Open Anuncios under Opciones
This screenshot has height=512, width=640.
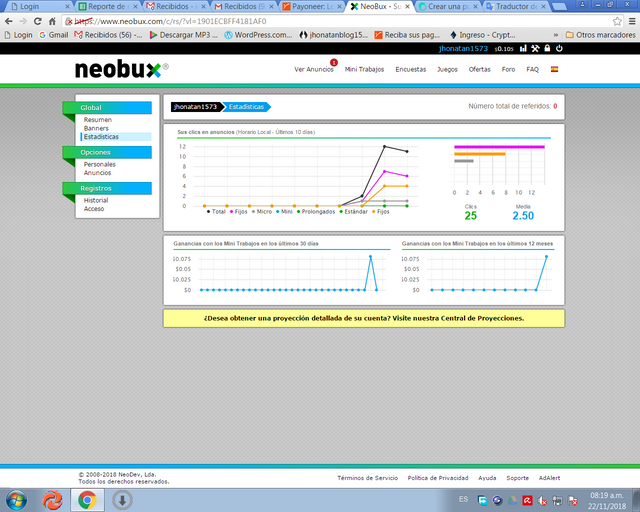click(98, 173)
